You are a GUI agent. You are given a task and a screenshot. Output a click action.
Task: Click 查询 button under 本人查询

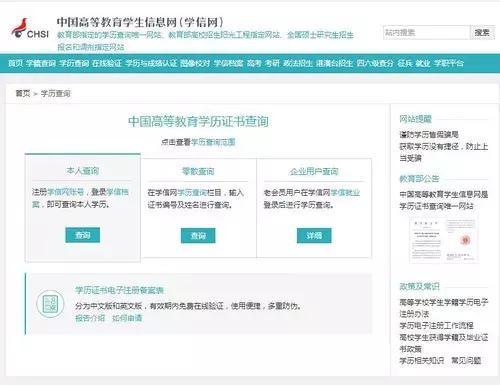click(83, 235)
